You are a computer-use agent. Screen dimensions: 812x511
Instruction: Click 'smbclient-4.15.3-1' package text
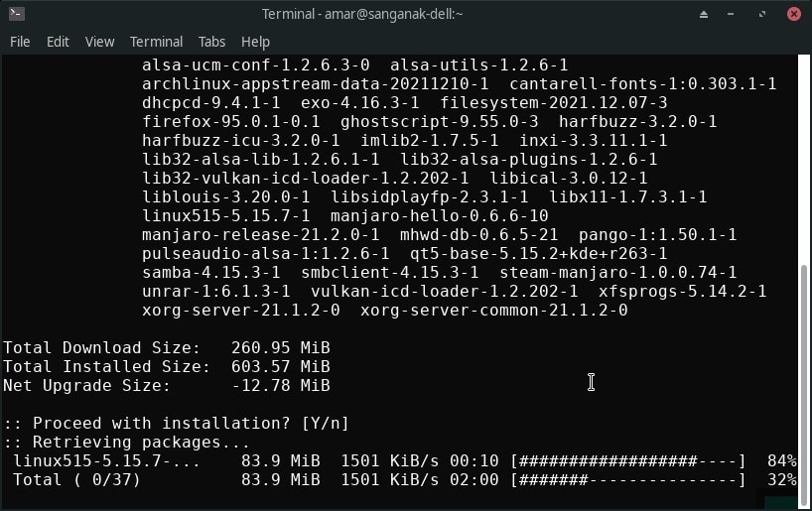tap(390, 273)
